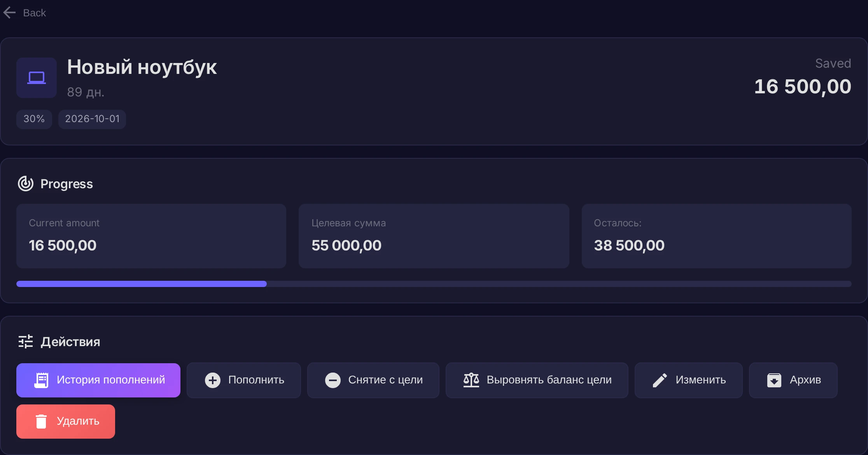The image size is (868, 455).
Task: Click the laptop goal icon
Action: coord(37,78)
